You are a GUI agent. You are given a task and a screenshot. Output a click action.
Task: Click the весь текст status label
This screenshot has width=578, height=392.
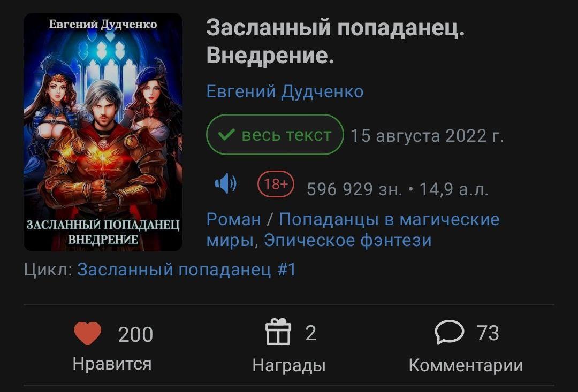[x=286, y=135]
